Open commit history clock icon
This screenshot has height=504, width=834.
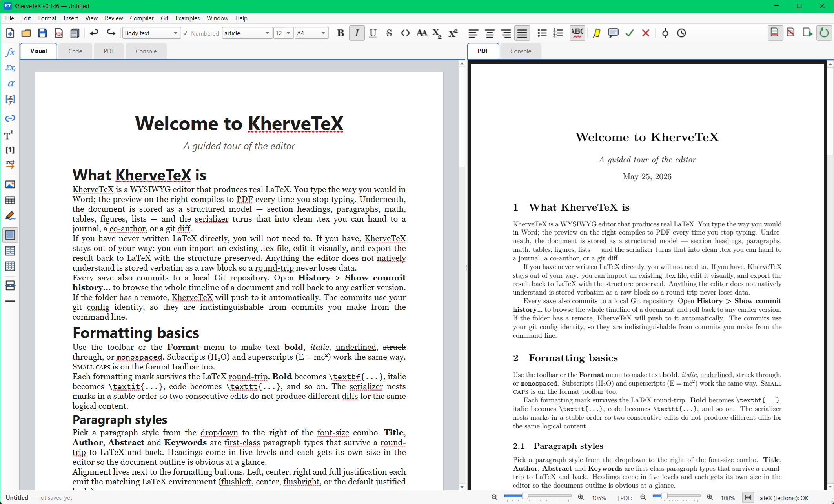coord(682,33)
